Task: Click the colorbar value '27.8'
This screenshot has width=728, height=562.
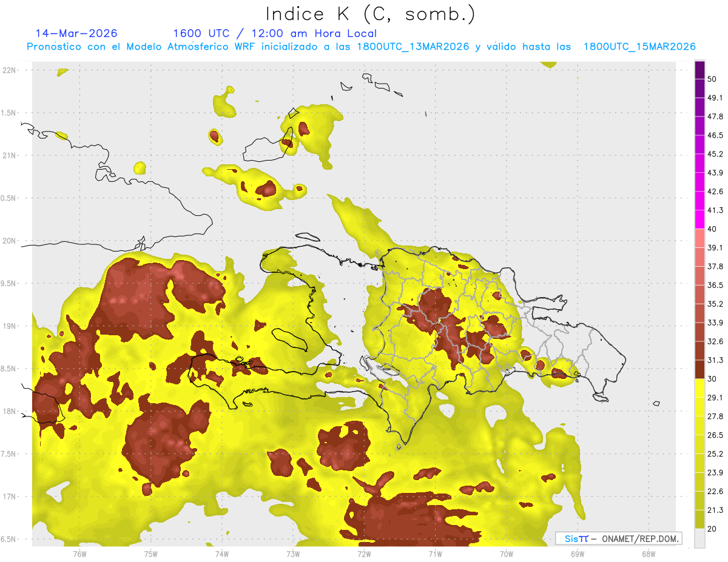Action: click(x=715, y=416)
